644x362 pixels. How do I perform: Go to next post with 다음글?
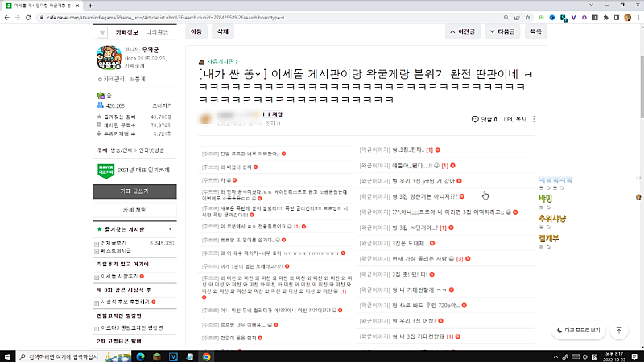[500, 31]
